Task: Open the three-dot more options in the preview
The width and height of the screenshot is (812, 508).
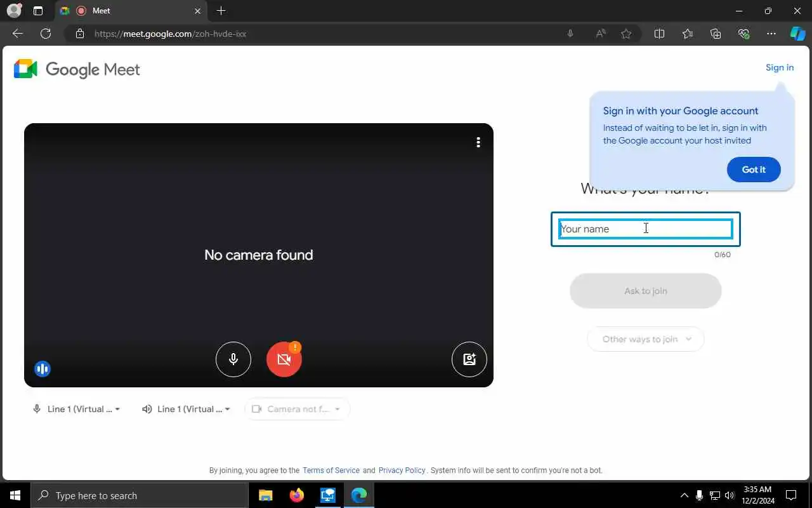Action: pyautogui.click(x=478, y=142)
